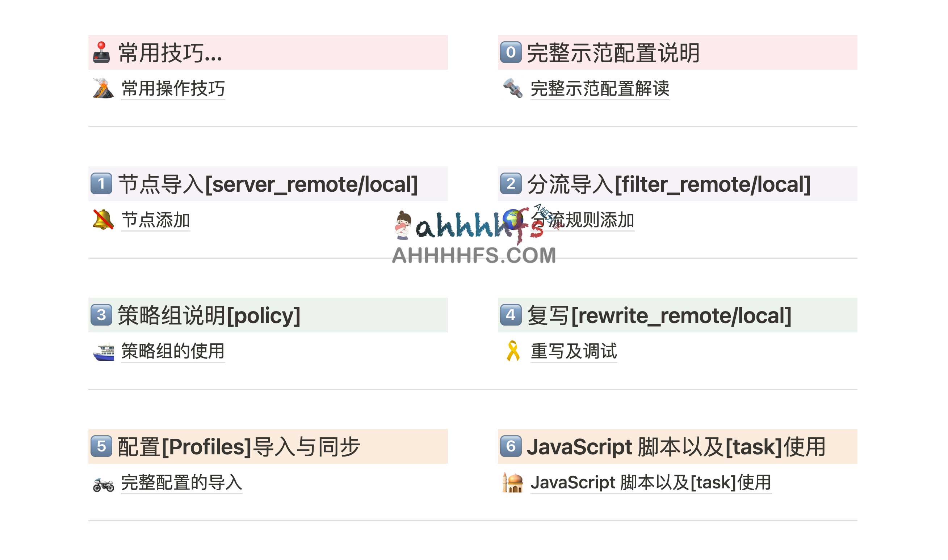Open the 重写及调试 page link
Screen dimensions: 948x560
(x=573, y=351)
